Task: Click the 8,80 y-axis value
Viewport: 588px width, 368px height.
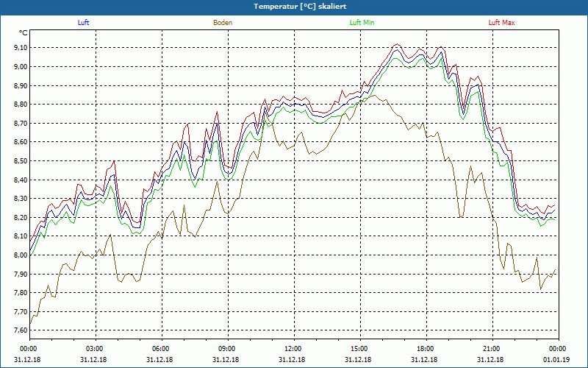Action: click(x=21, y=105)
